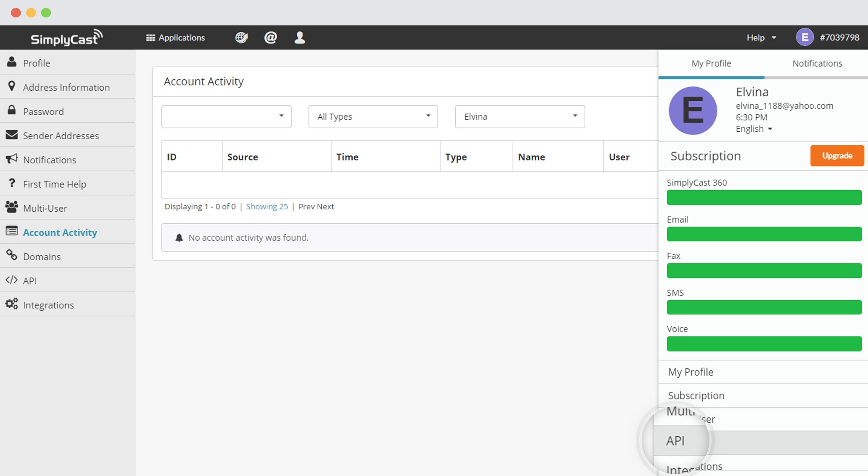Click the Sender Addresses envelope icon

[12, 135]
